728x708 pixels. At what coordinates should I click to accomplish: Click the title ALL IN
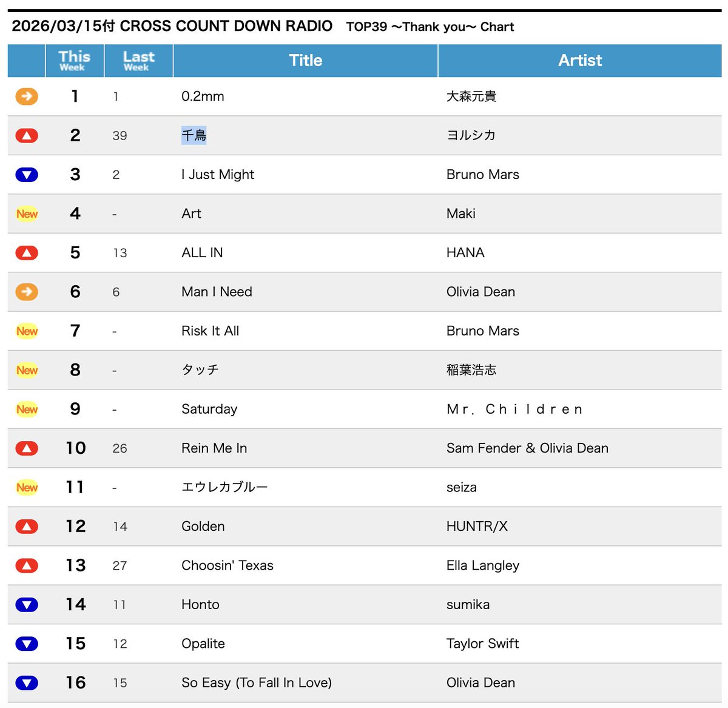(x=202, y=252)
